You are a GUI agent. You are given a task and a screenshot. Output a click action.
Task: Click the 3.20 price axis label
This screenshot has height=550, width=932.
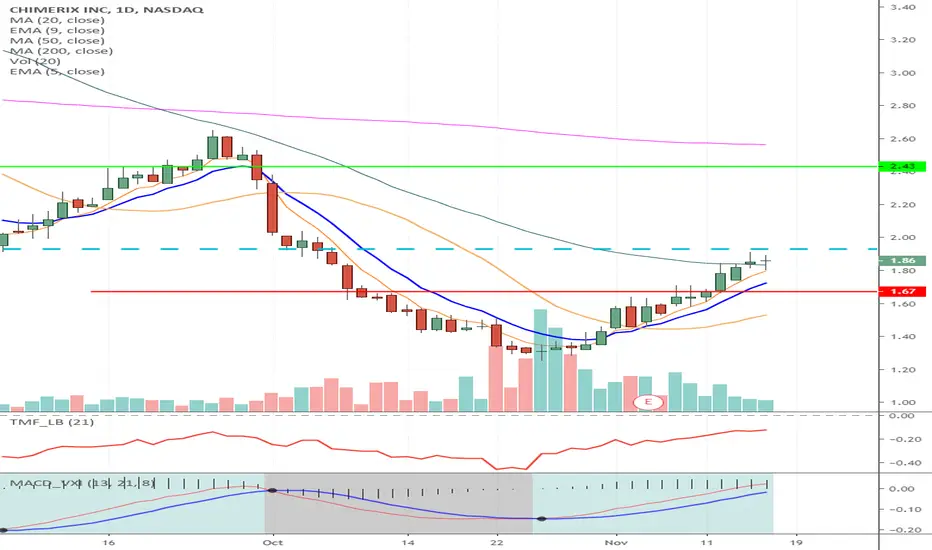(x=902, y=40)
